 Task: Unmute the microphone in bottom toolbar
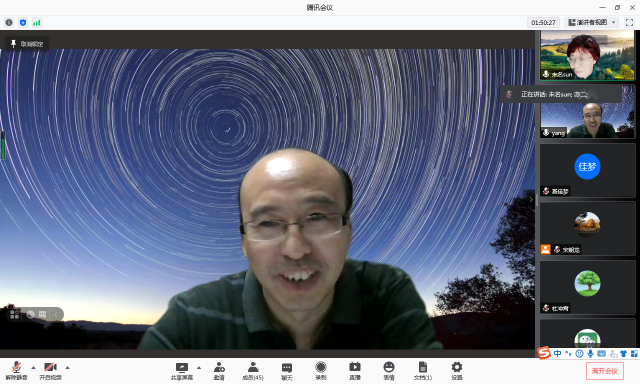pos(16,371)
